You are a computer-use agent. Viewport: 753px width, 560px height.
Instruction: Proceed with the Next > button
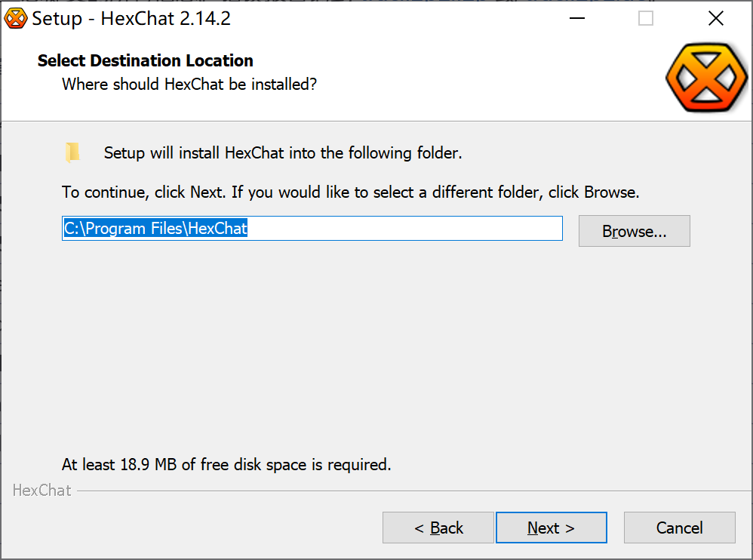551,528
